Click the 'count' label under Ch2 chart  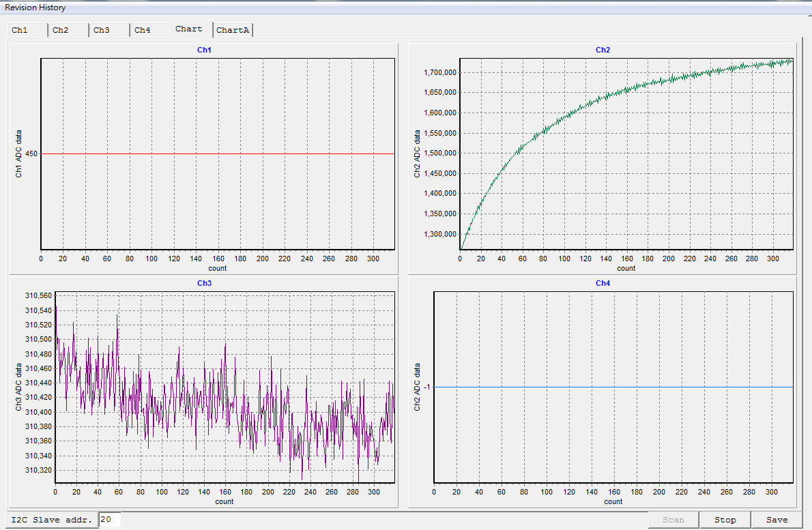click(626, 268)
